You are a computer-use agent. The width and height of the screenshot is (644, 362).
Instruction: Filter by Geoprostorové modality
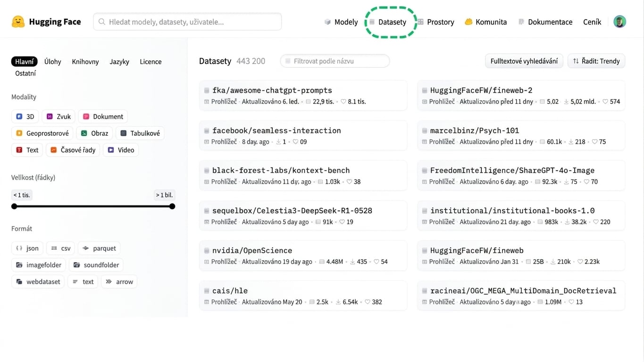click(x=42, y=133)
